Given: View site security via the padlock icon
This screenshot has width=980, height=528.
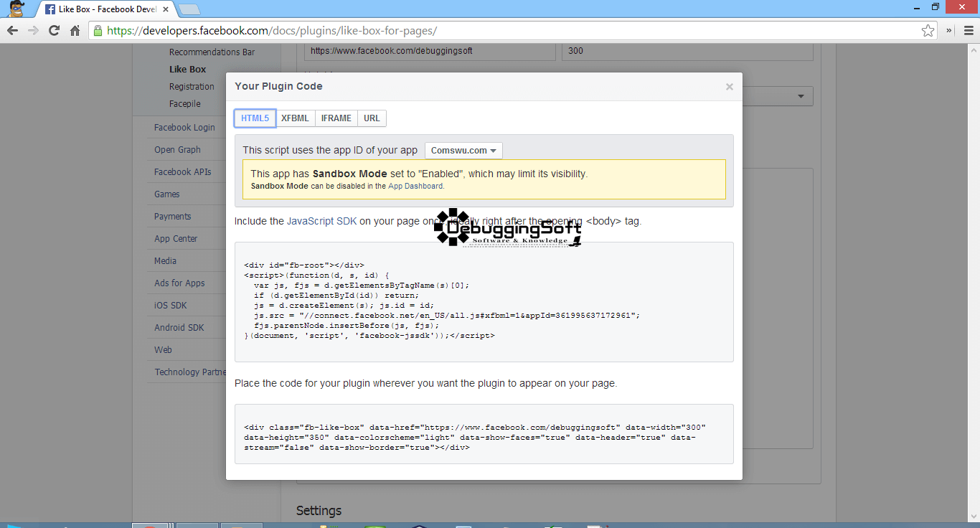Looking at the screenshot, I should pyautogui.click(x=97, y=31).
